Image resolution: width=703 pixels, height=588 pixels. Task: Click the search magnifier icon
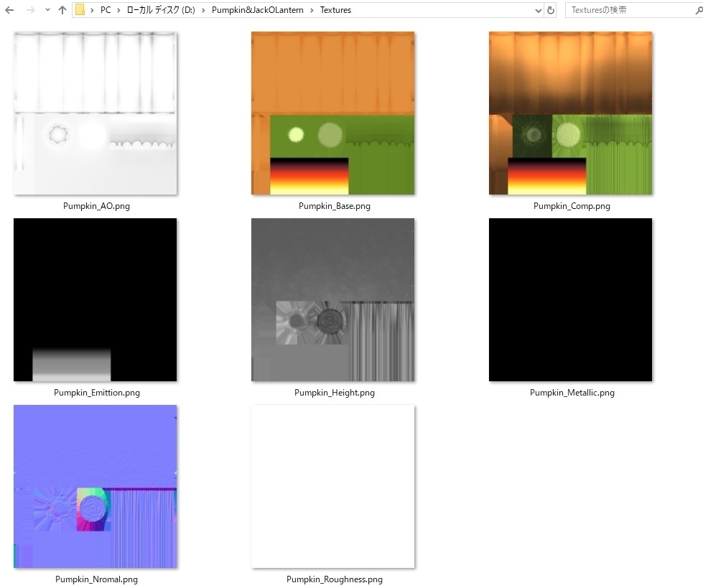[x=699, y=10]
